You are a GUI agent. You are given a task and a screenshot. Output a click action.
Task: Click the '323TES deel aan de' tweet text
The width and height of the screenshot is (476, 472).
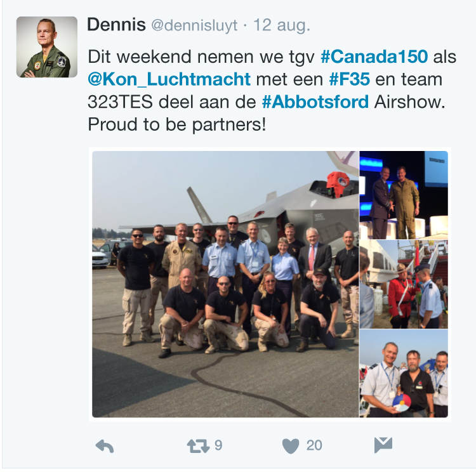(x=172, y=102)
